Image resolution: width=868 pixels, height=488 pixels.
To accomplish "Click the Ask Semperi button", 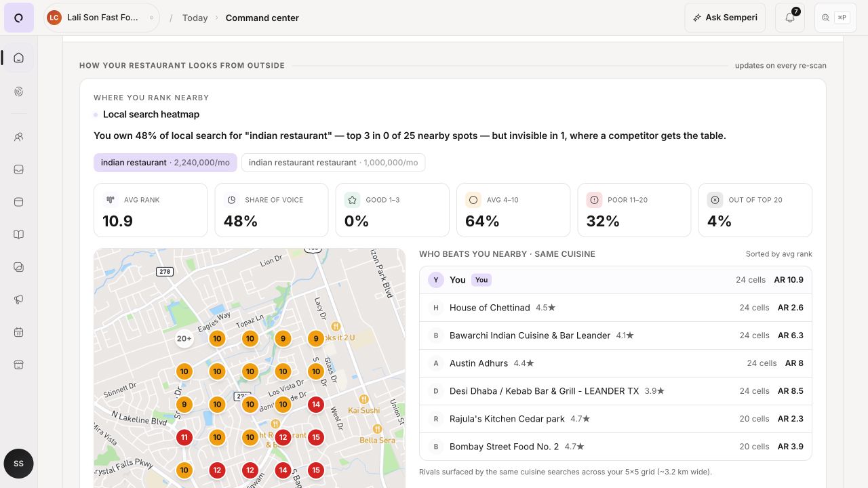I will tap(725, 18).
